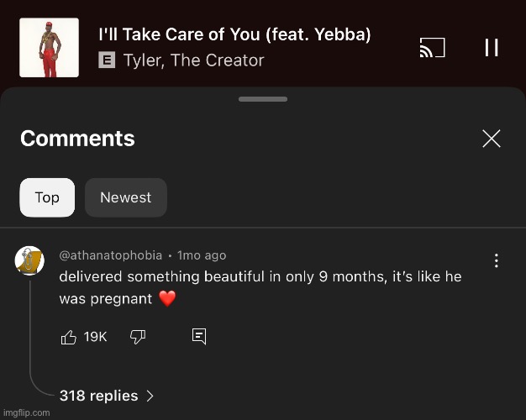Dislike the pregnant joke comment
This screenshot has height=420, width=526.
tap(138, 337)
